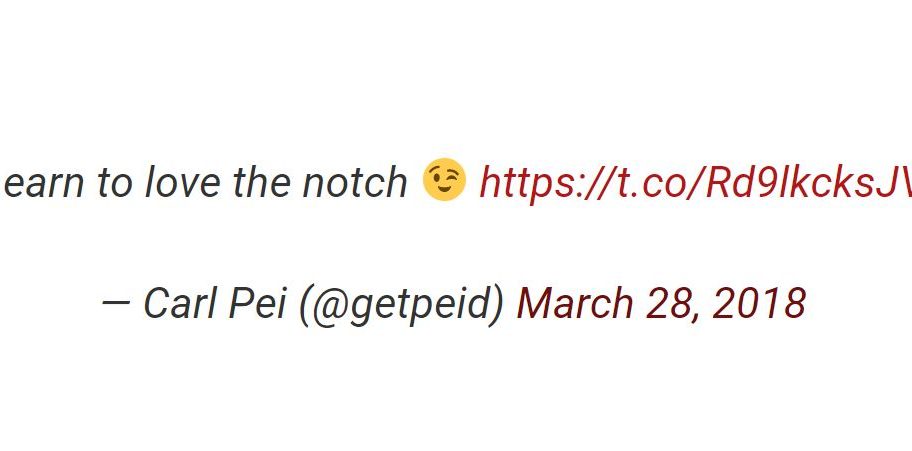This screenshot has height=451, width=912.
Task: Click the opening parenthesis before @getpeid
Action: click(304, 304)
